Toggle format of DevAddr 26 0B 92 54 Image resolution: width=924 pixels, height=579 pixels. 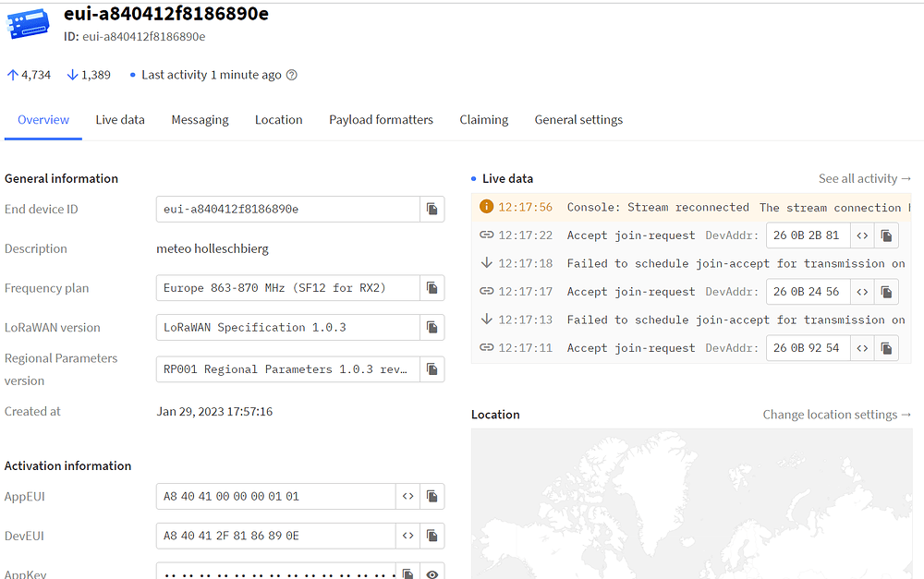coord(862,348)
